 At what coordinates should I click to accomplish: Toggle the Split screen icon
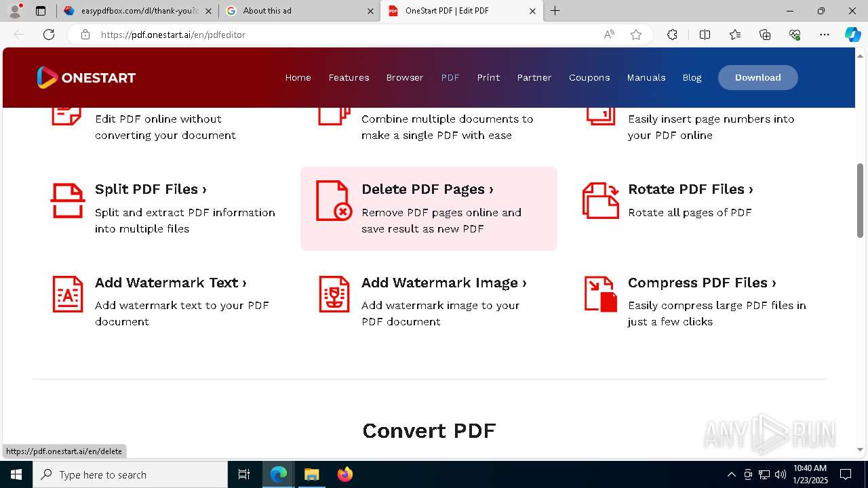pos(705,35)
